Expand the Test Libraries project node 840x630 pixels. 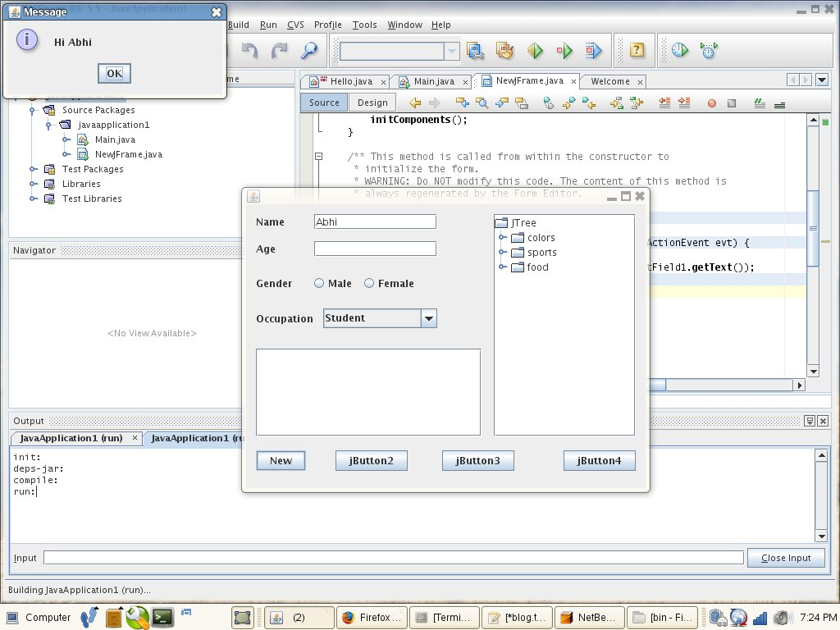point(34,199)
